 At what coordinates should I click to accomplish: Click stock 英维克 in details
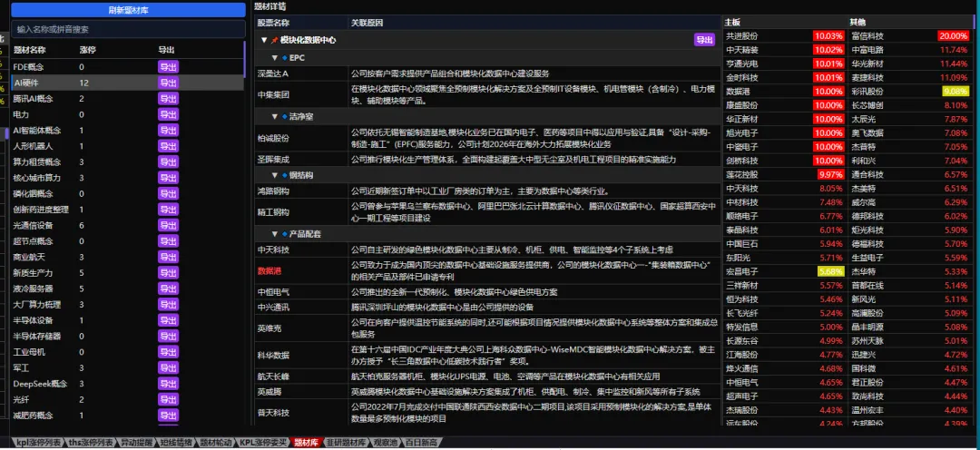tap(269, 328)
